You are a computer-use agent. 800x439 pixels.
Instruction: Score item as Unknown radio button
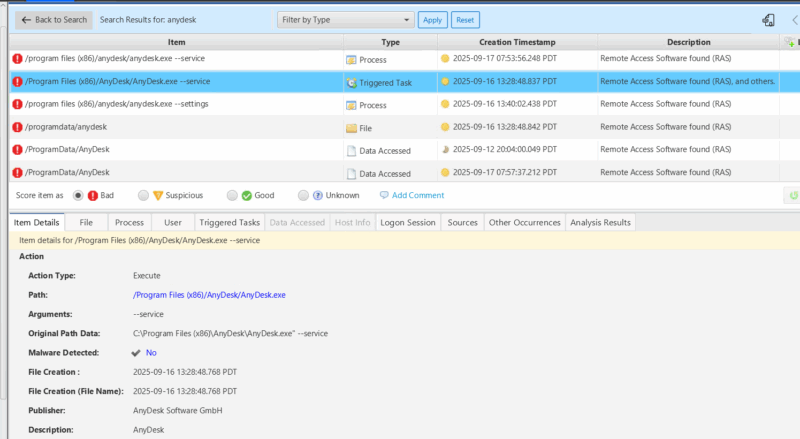[304, 196]
